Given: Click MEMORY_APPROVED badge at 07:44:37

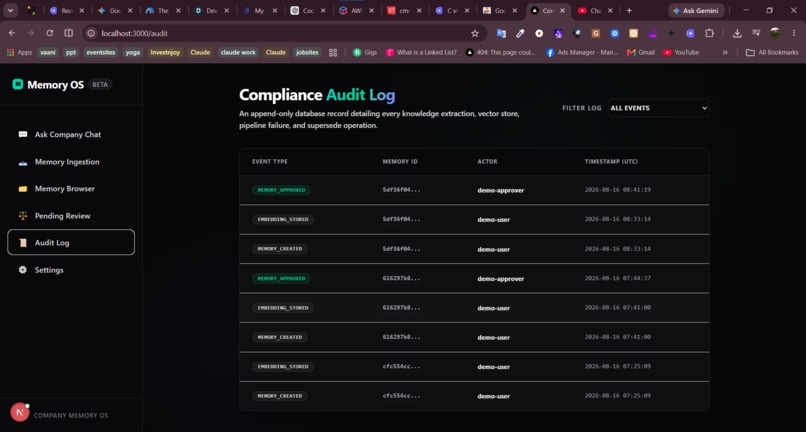Looking at the screenshot, I should click(281, 278).
